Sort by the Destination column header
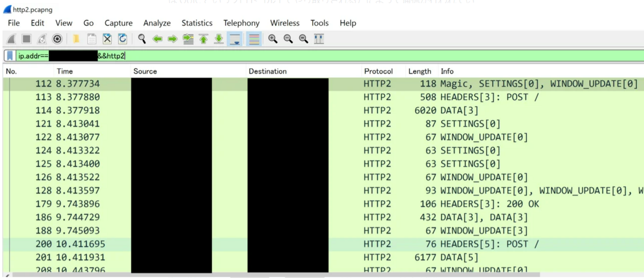Image resolution: width=644 pixels, height=278 pixels. [268, 71]
